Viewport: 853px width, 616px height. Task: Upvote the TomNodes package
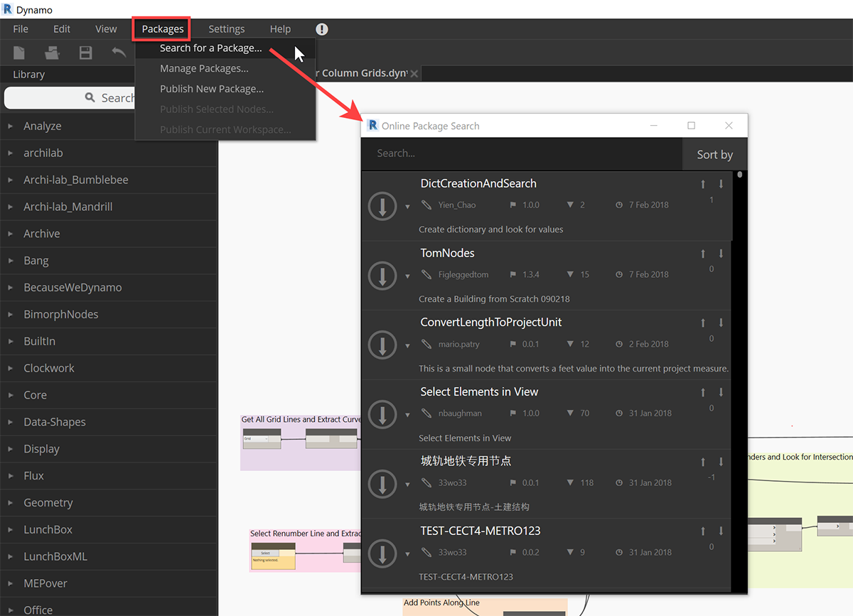(703, 254)
